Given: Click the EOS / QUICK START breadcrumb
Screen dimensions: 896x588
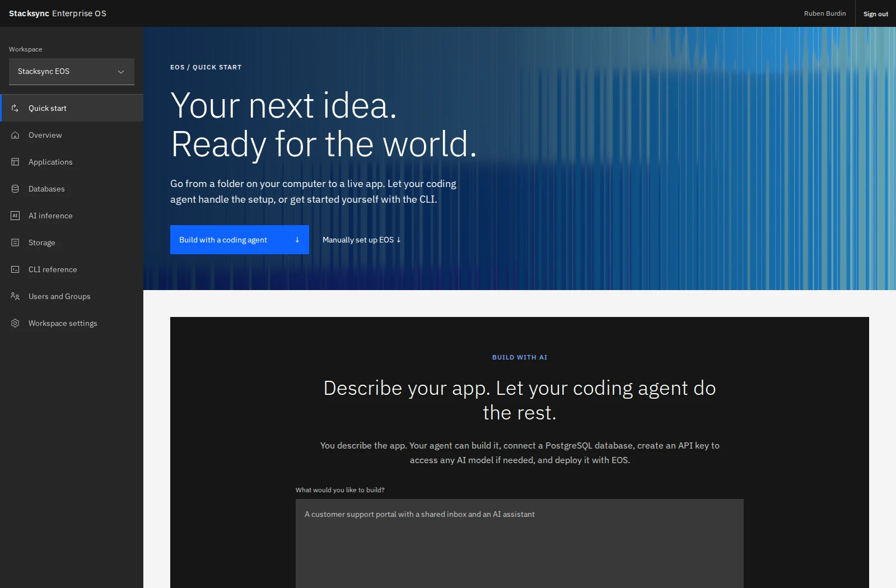Looking at the screenshot, I should [206, 67].
